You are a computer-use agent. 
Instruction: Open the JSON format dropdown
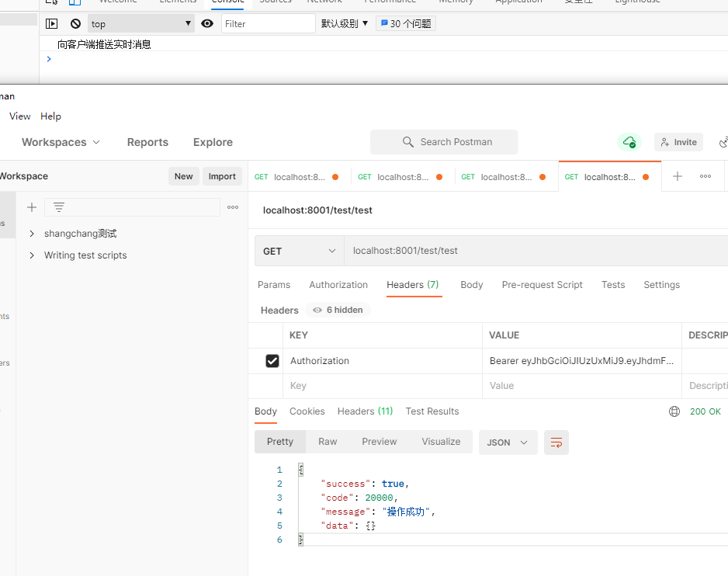pos(508,442)
